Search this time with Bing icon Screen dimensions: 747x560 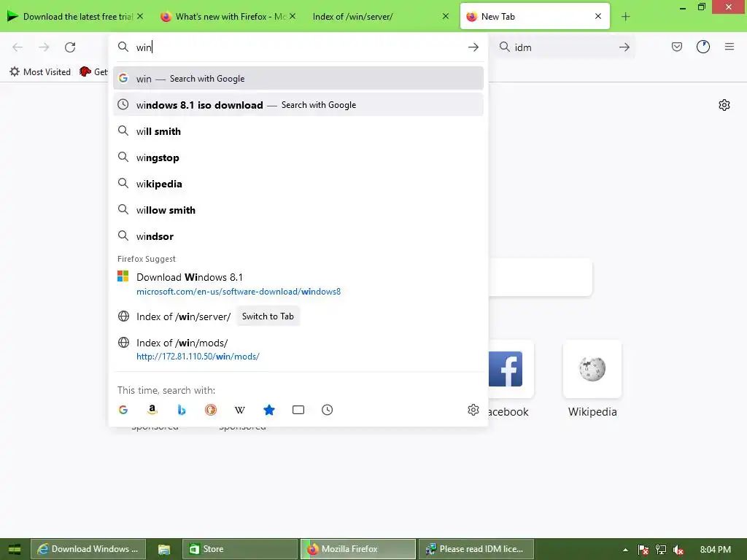pyautogui.click(x=182, y=410)
